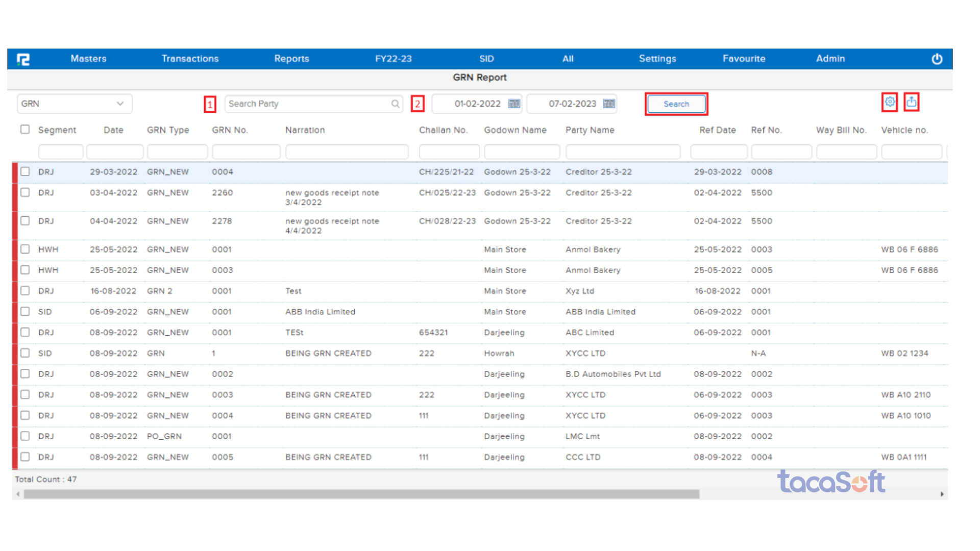Click the Search Party input field

[313, 104]
